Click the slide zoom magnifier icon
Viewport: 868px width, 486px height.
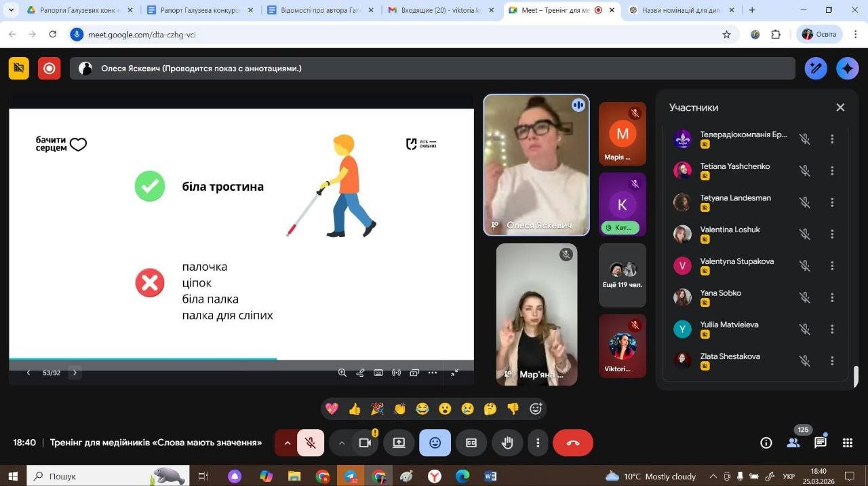pyautogui.click(x=342, y=373)
